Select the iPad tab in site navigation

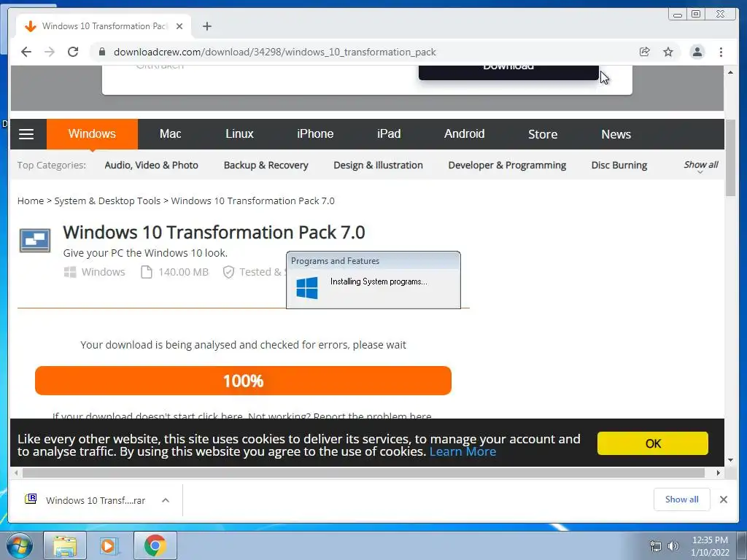pyautogui.click(x=389, y=134)
